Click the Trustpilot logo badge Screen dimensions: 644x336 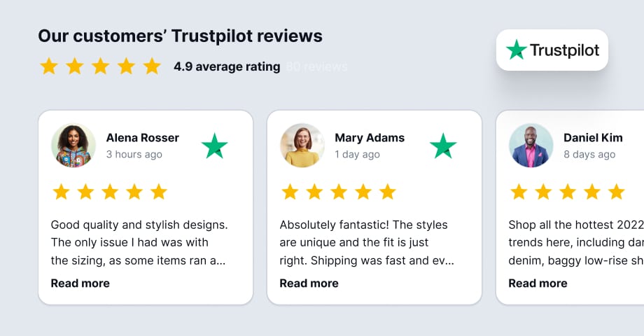(552, 50)
